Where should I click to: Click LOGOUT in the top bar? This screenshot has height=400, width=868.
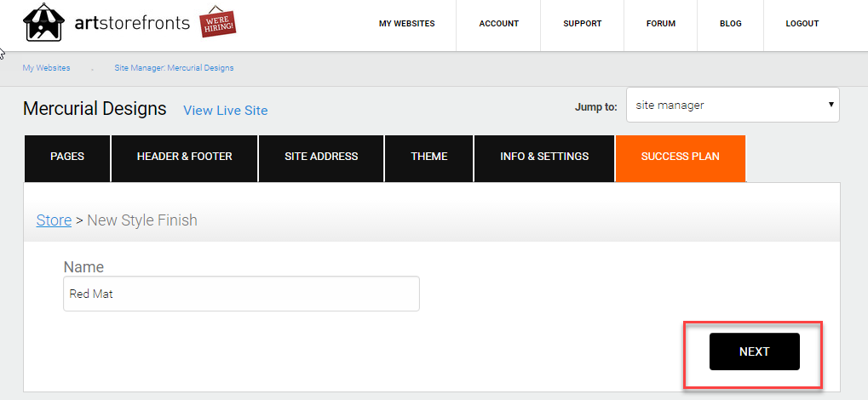coord(802,24)
